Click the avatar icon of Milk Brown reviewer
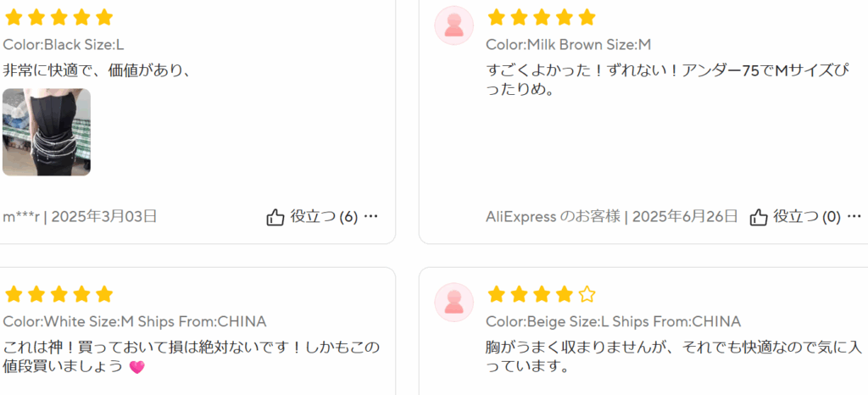Viewport: 868px width, 395px height. [454, 25]
